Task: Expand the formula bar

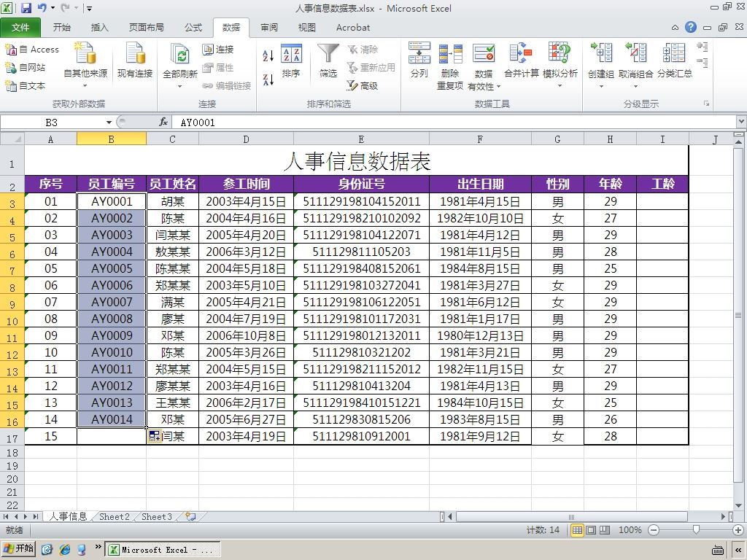Action: [741, 122]
